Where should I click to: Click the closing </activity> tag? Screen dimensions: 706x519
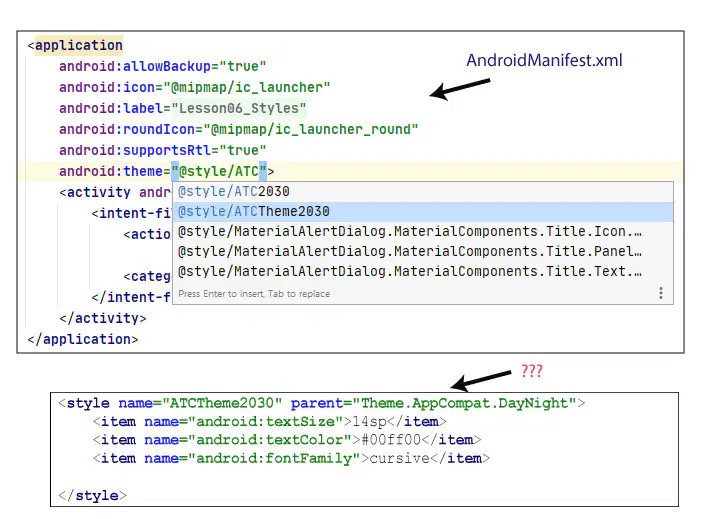coord(103,319)
